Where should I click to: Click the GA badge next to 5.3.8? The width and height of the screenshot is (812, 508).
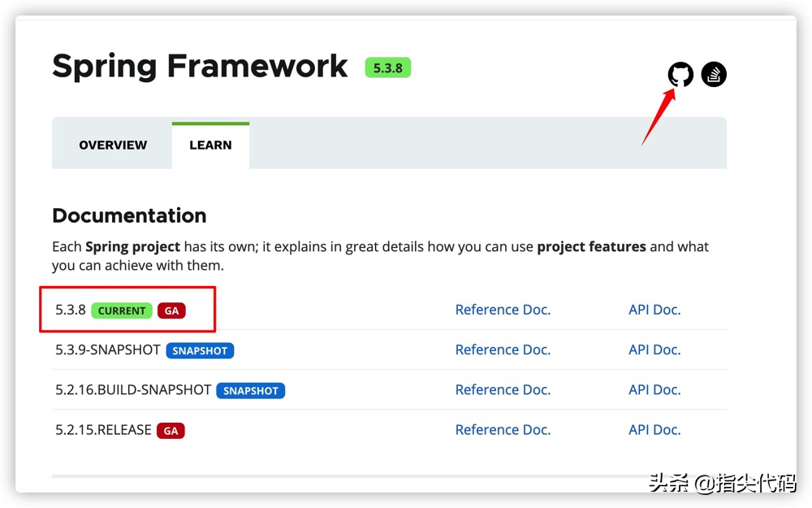pyautogui.click(x=171, y=310)
